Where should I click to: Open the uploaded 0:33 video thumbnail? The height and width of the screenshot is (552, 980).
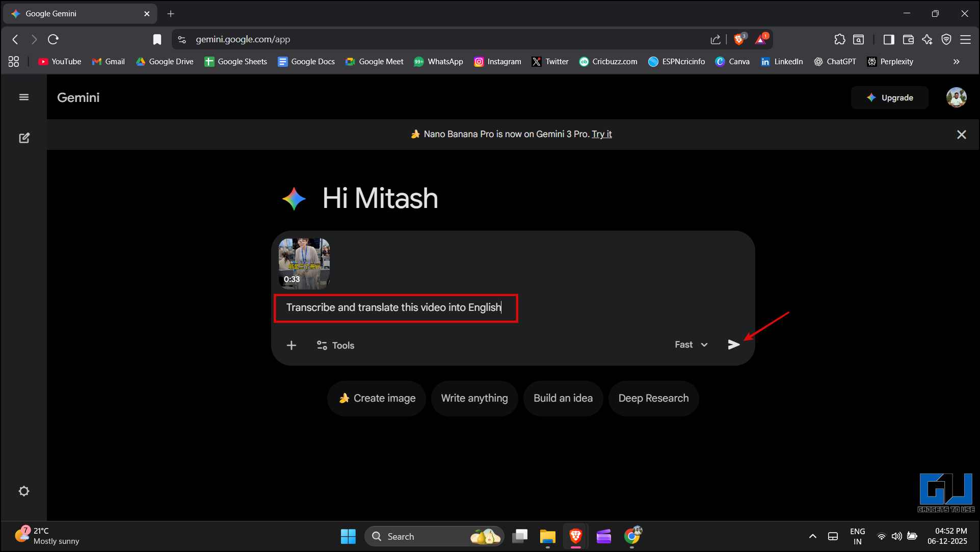pyautogui.click(x=304, y=264)
